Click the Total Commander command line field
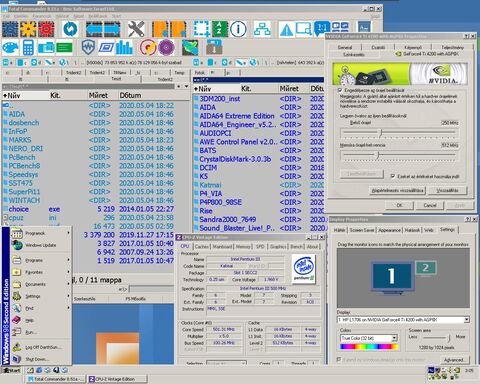Viewport: 480px width, 384px height. [x=152, y=289]
